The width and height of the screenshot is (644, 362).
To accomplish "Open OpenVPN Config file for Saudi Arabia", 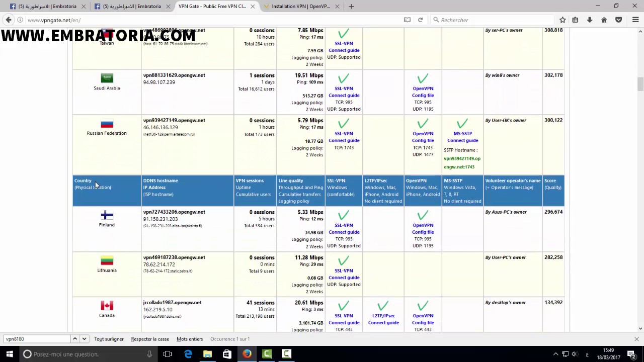I will [423, 92].
